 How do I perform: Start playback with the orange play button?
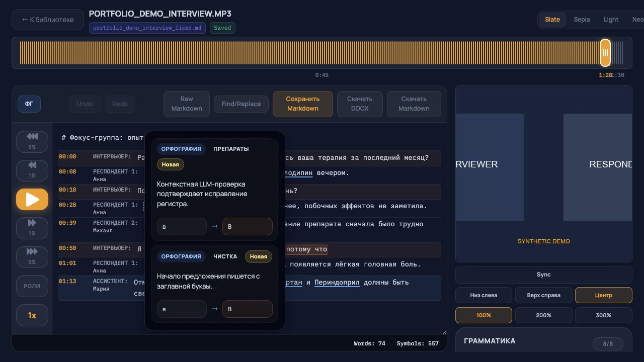coord(32,200)
